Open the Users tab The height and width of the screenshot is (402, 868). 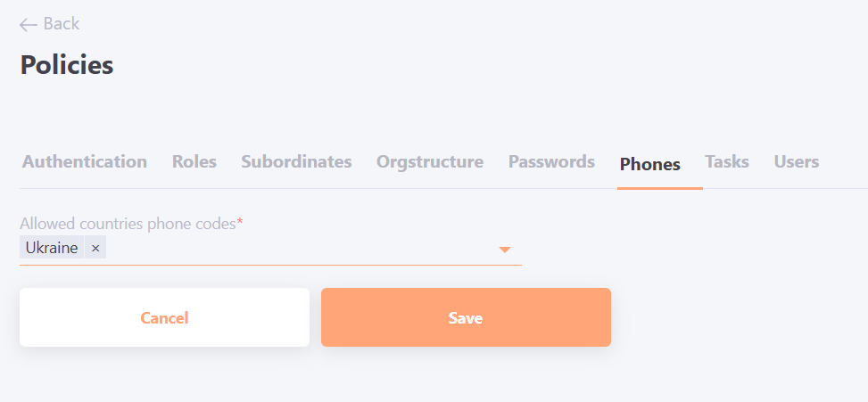tap(797, 162)
